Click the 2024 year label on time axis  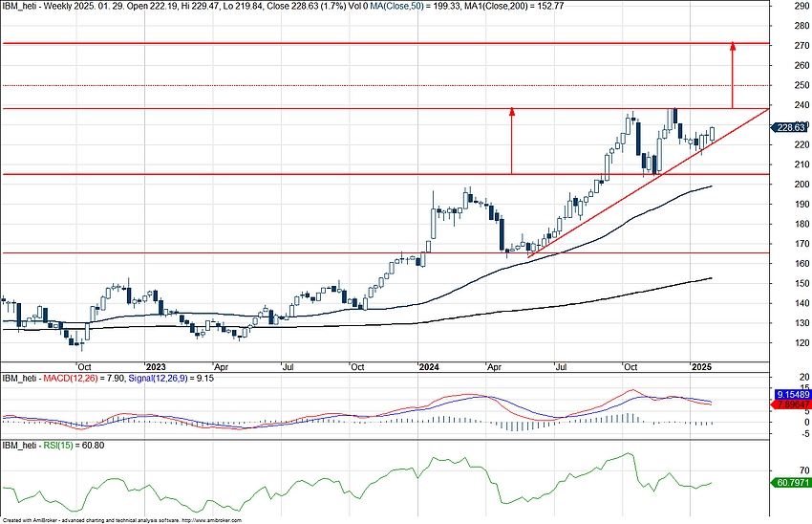click(x=429, y=367)
